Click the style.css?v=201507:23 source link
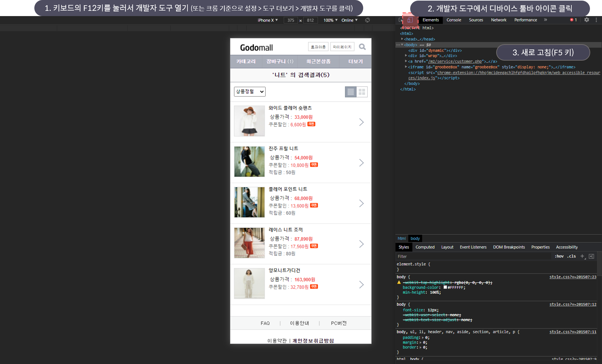The width and height of the screenshot is (602, 364). tap(573, 277)
